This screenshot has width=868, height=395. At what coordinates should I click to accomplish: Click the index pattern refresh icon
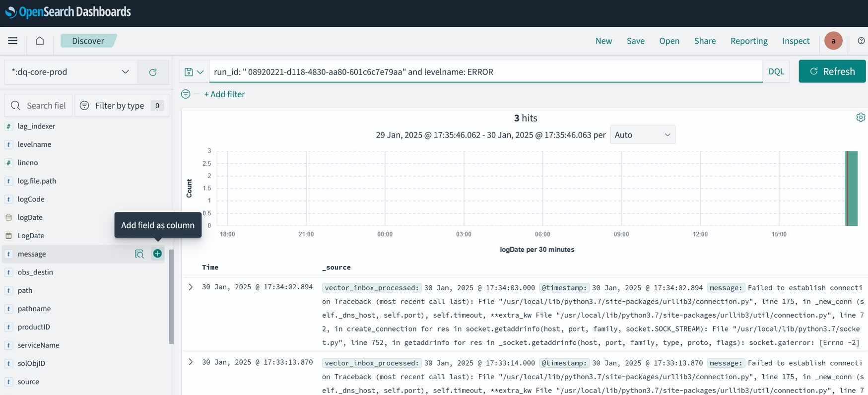click(153, 72)
